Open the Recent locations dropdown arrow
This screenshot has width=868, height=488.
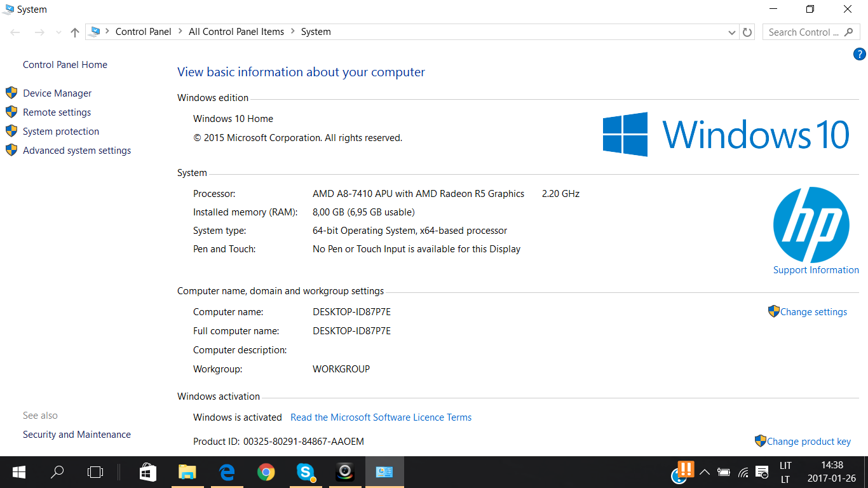click(59, 32)
